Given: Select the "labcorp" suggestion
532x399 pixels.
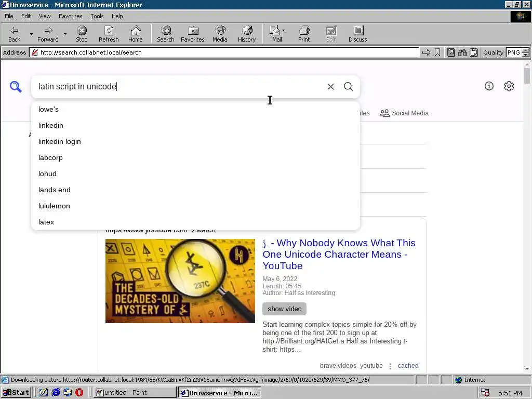Looking at the screenshot, I should click(195, 158).
